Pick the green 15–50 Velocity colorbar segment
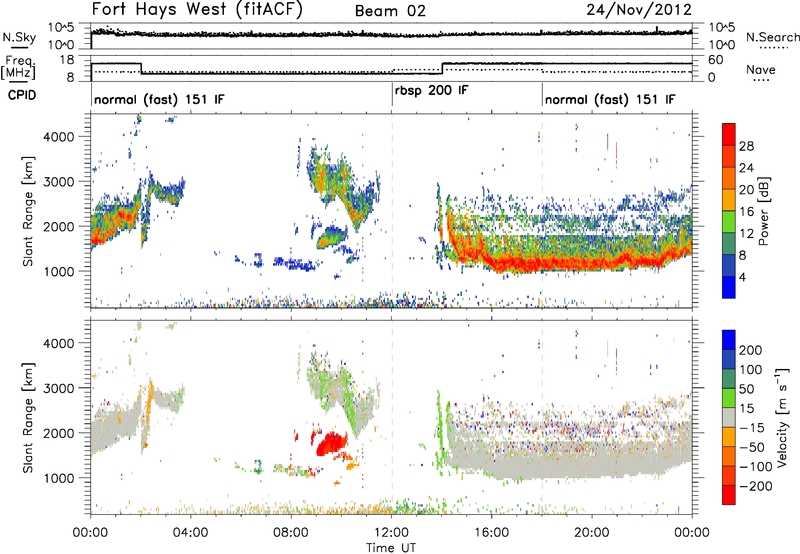This screenshot has width=800, height=554. (729, 398)
